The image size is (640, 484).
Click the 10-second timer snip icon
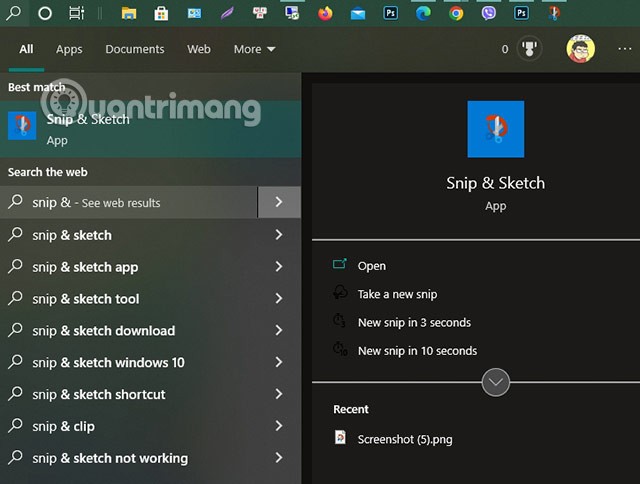(340, 349)
